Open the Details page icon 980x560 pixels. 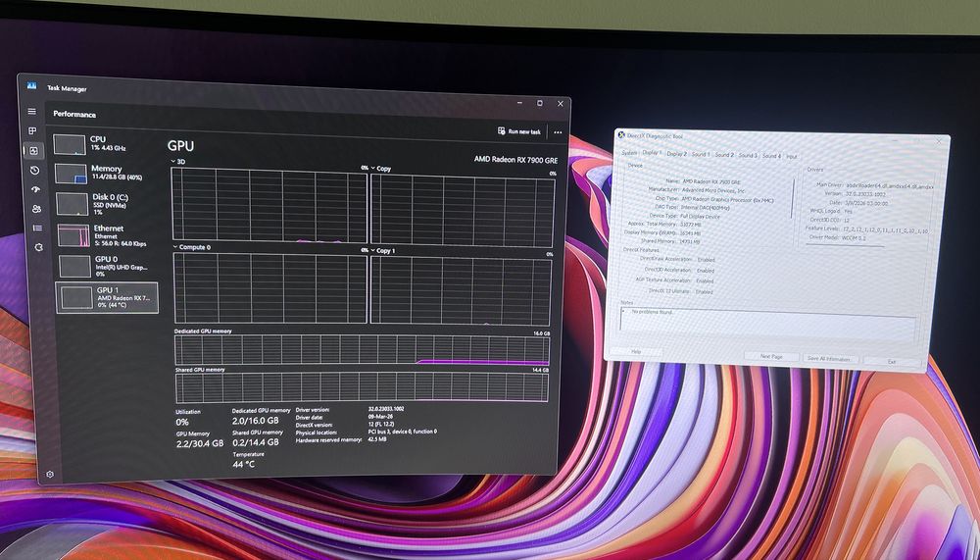pyautogui.click(x=37, y=228)
